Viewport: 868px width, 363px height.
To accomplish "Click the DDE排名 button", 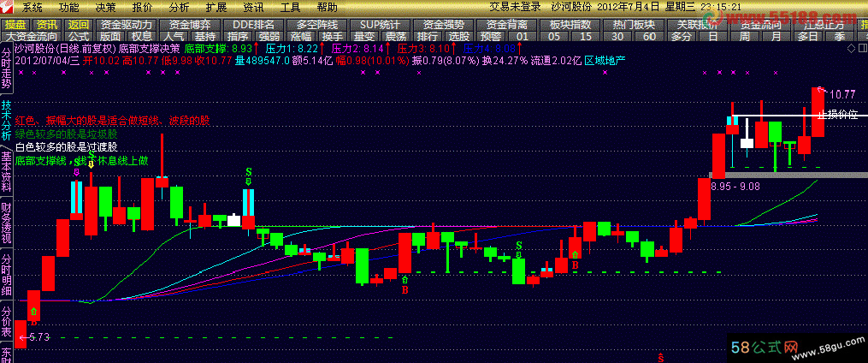I will (x=254, y=24).
